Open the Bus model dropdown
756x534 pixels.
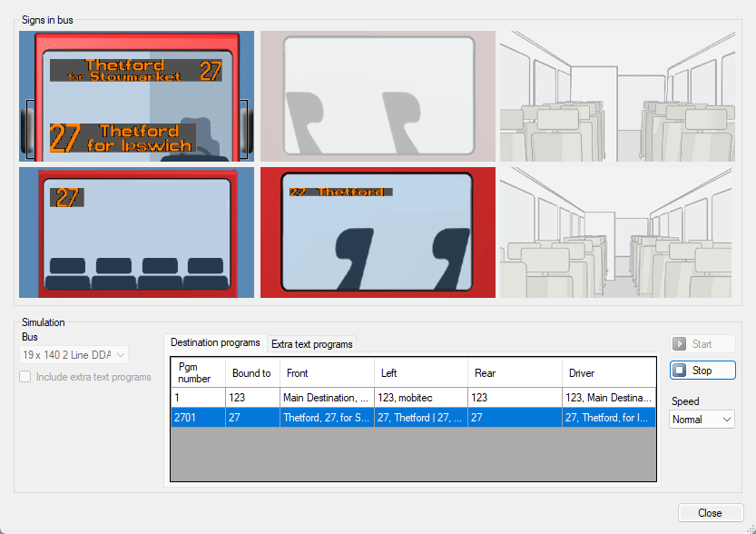coord(74,355)
